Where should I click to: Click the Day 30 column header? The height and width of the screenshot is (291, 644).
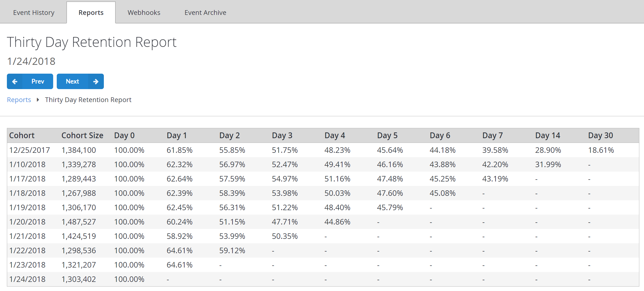(600, 135)
